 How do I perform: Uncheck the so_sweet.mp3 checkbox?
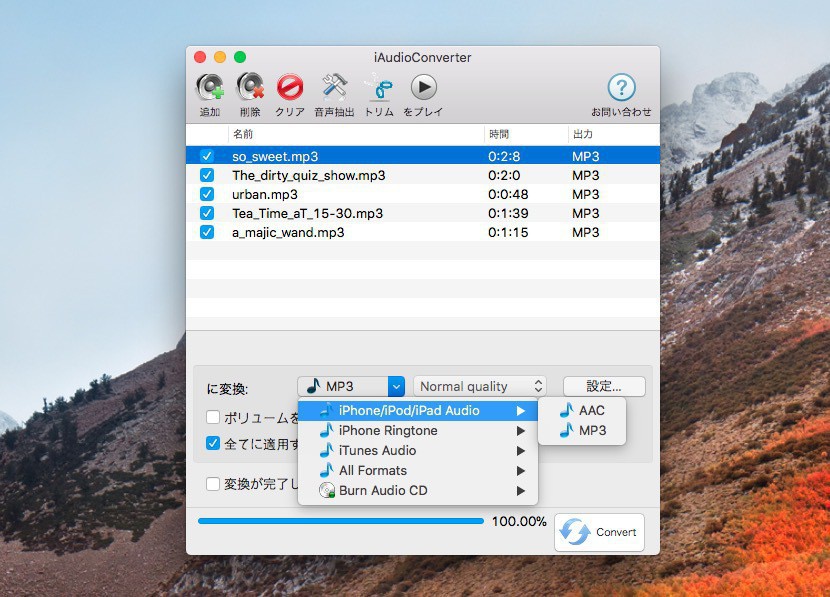(x=207, y=156)
